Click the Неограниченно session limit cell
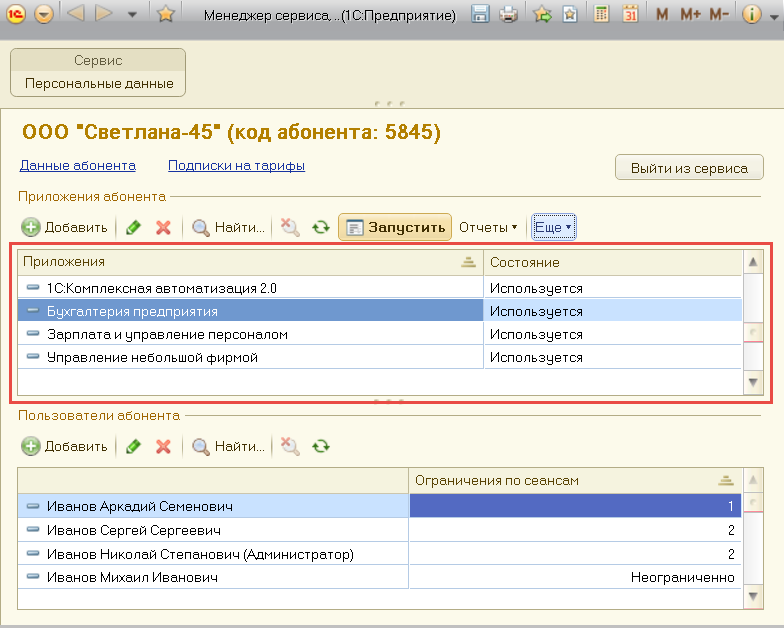Screen dimensions: 784x628 coord(575,577)
